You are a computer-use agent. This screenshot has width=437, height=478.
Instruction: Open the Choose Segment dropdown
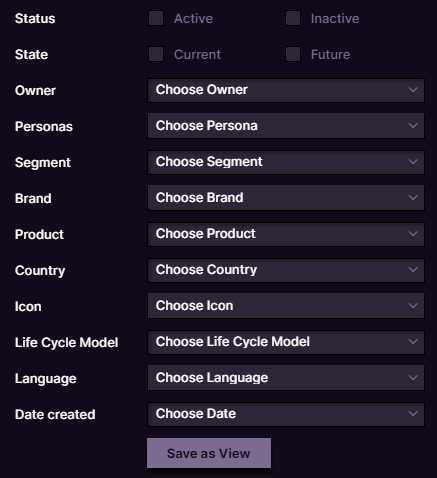(x=286, y=162)
